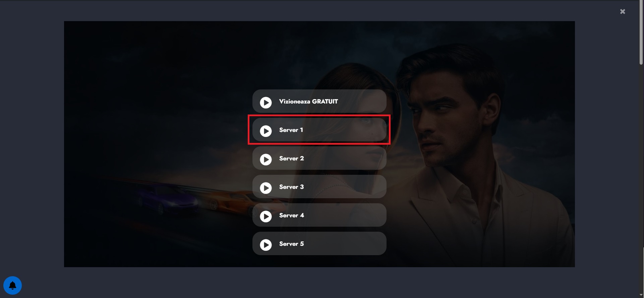Choose the Server 1 text label
The width and height of the screenshot is (644, 298).
[291, 130]
